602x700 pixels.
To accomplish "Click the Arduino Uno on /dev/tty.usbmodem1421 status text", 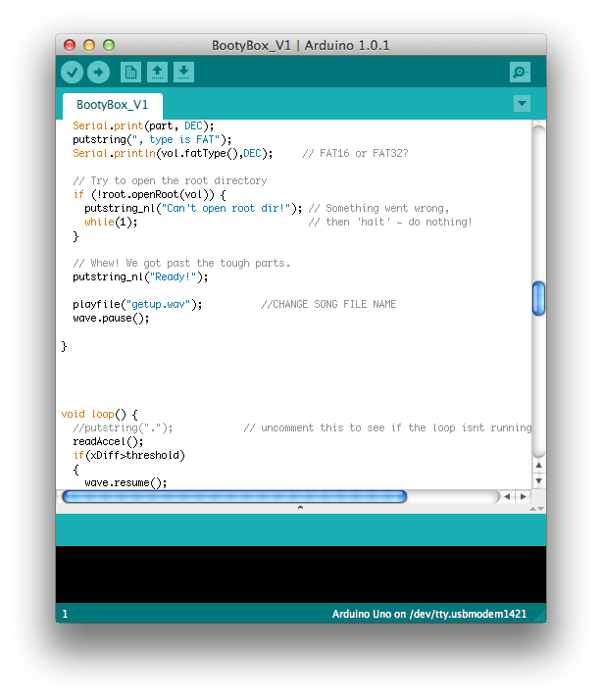I will (x=429, y=614).
